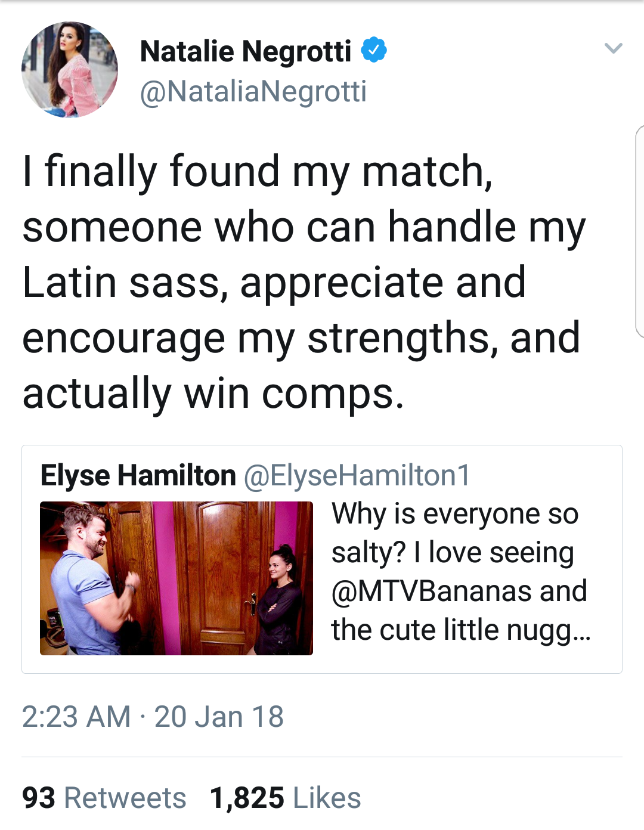
Task: Tap the @ElyseHamilton1 handle
Action: (357, 476)
